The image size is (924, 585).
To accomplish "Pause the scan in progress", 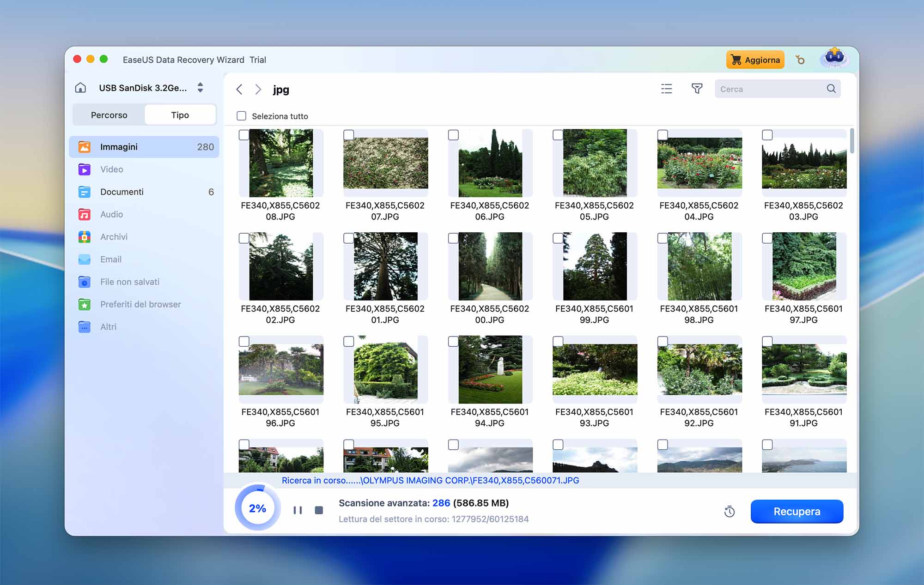I will 298,510.
